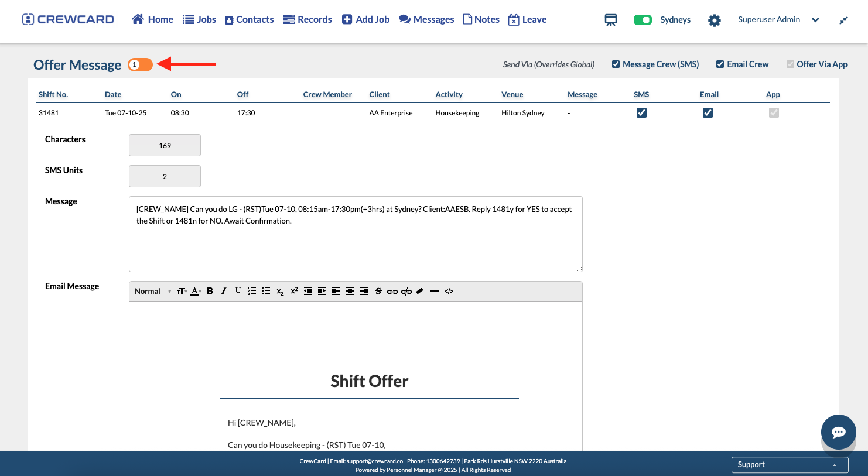
Task: Click the settings gear icon
Action: coord(714,20)
